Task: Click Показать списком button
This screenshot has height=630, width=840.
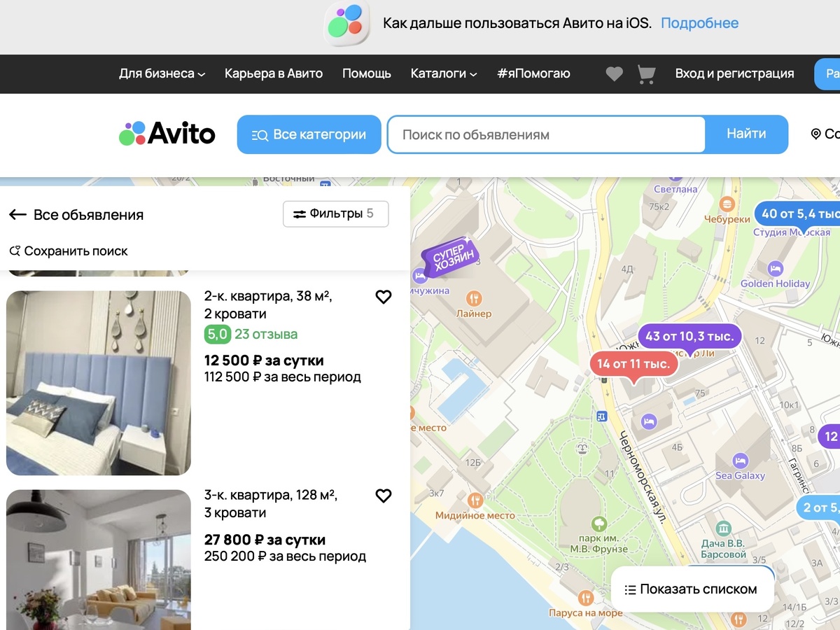Action: tap(692, 589)
